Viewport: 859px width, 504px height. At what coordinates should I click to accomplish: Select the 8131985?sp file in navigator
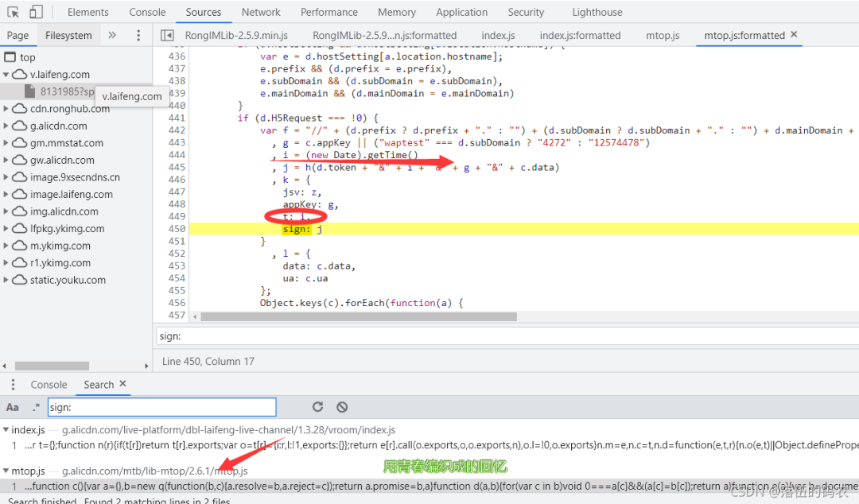click(66, 91)
